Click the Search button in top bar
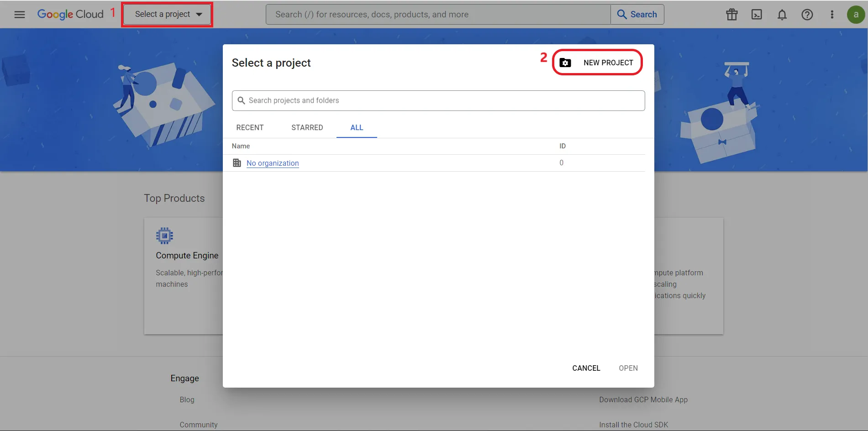 (637, 15)
